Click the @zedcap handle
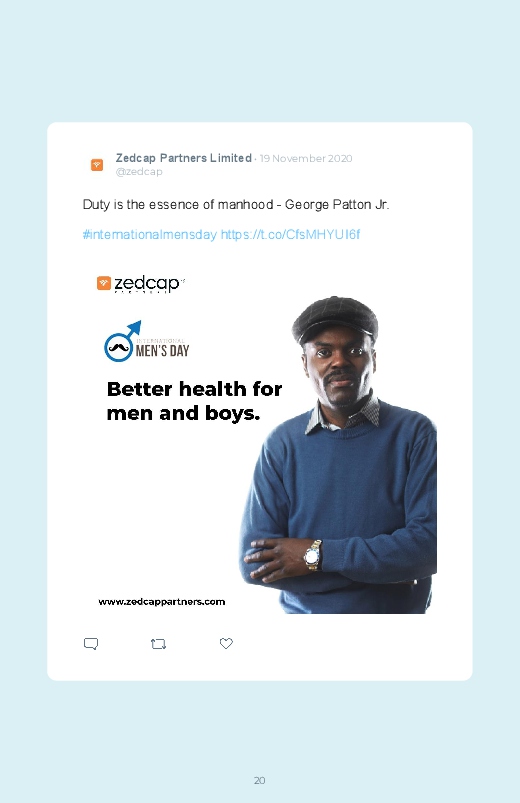 (x=139, y=172)
